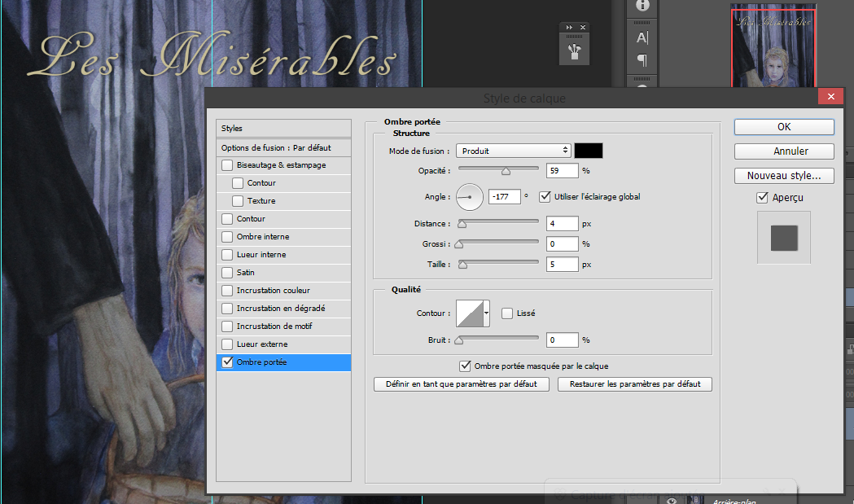Click the Opacité value field
The image size is (854, 504).
[562, 171]
